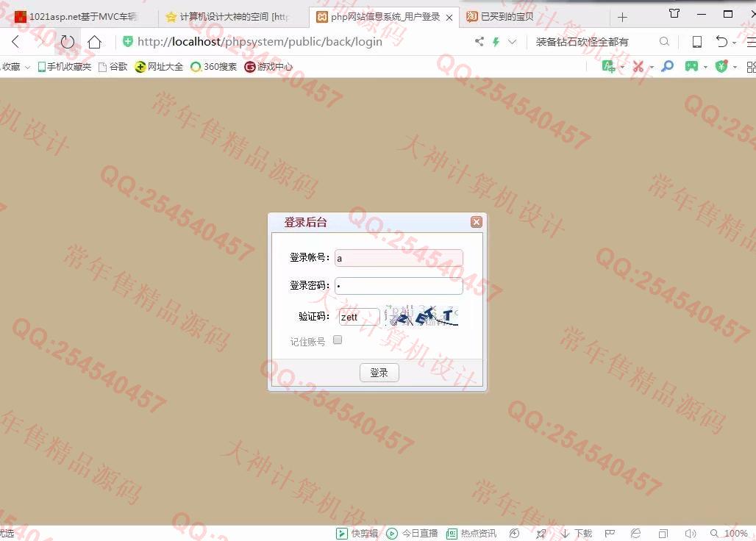Click the 登录 submit button
756x541 pixels.
pos(379,373)
